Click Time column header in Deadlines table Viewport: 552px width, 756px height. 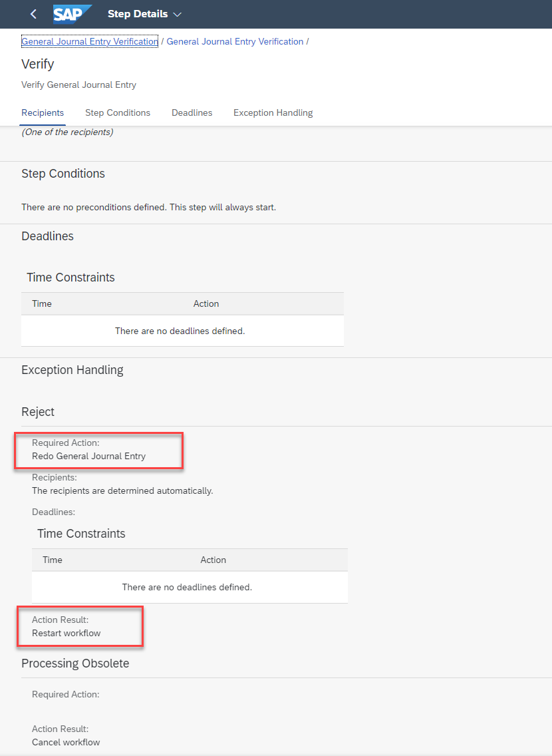(x=42, y=303)
